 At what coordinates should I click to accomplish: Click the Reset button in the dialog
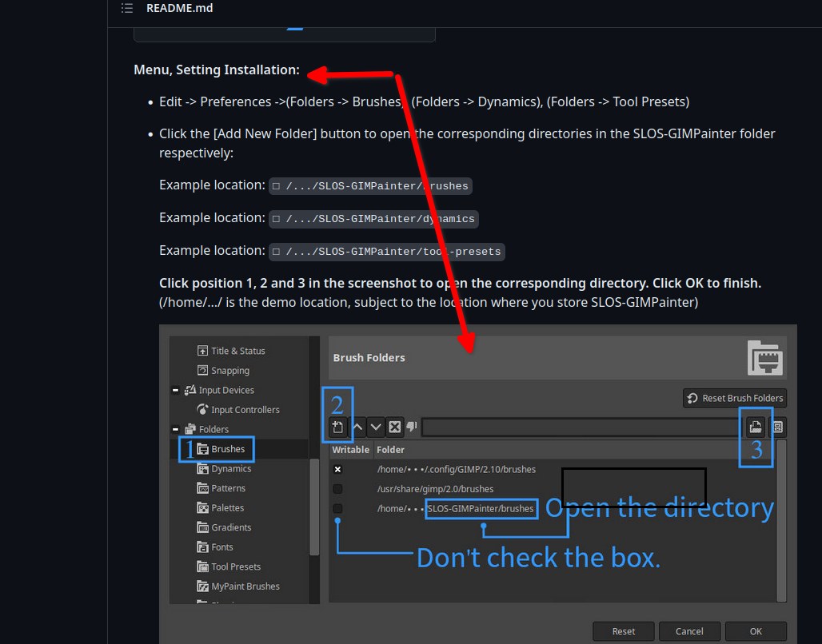pyautogui.click(x=624, y=631)
